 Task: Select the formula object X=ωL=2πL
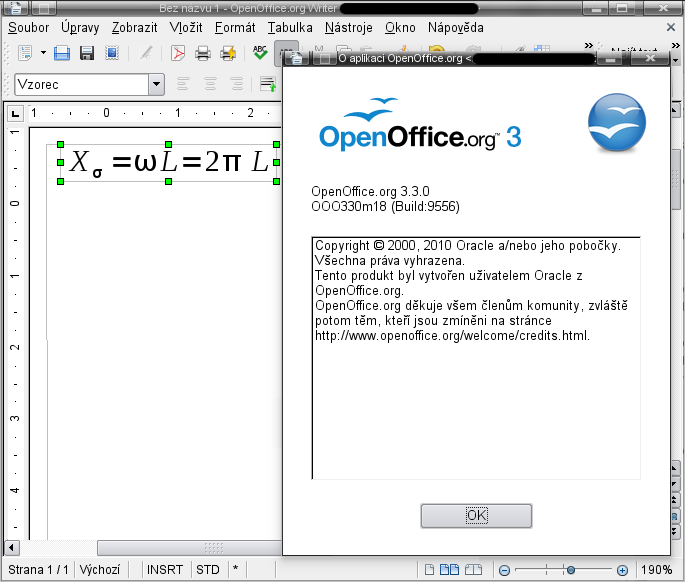[x=168, y=163]
